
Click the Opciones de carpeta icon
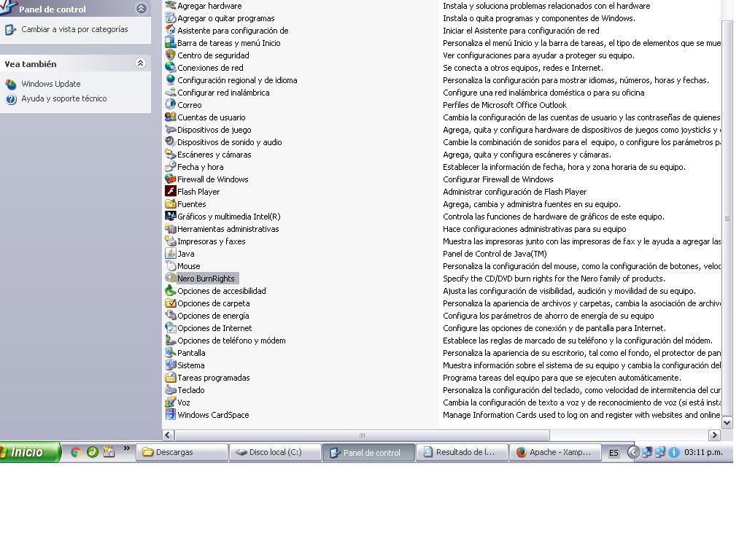pyautogui.click(x=171, y=303)
